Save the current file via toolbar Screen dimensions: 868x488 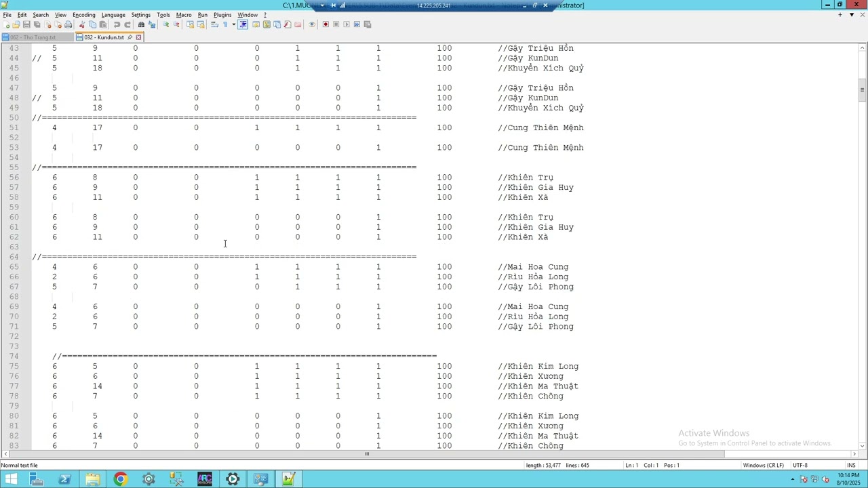(27, 24)
